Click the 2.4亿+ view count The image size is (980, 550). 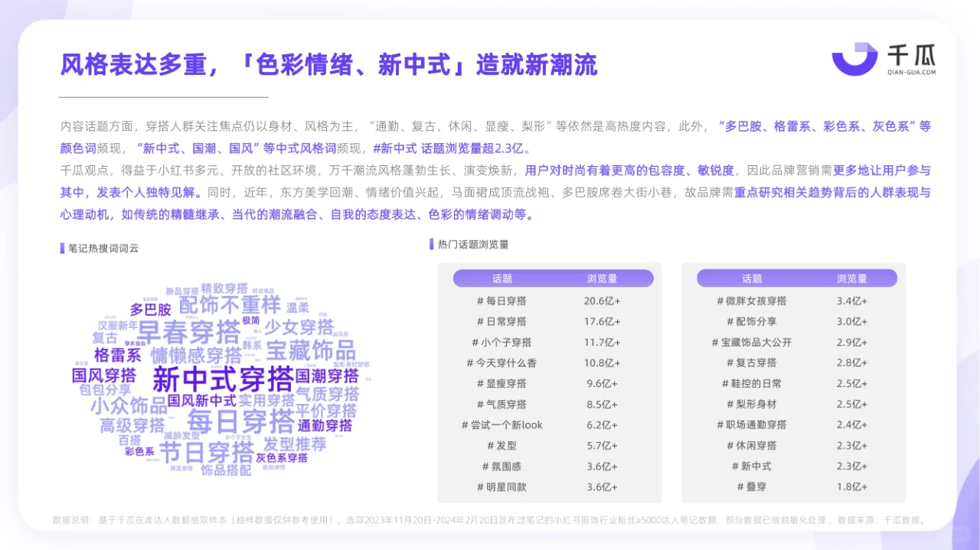click(x=851, y=425)
